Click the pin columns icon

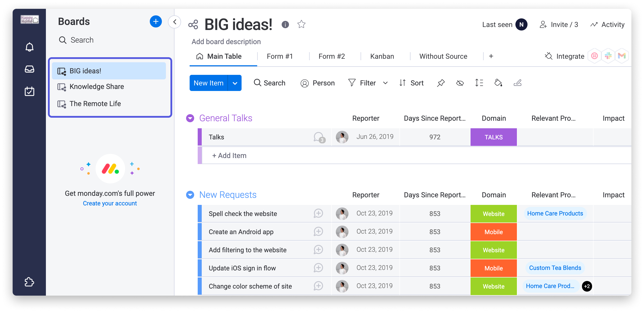coord(441,83)
